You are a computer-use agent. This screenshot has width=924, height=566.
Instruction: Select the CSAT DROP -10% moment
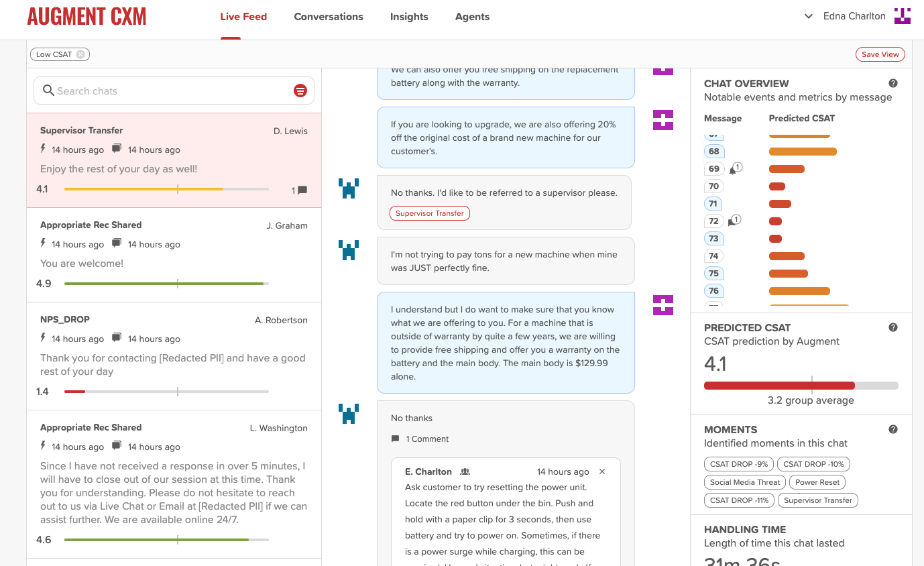point(814,464)
